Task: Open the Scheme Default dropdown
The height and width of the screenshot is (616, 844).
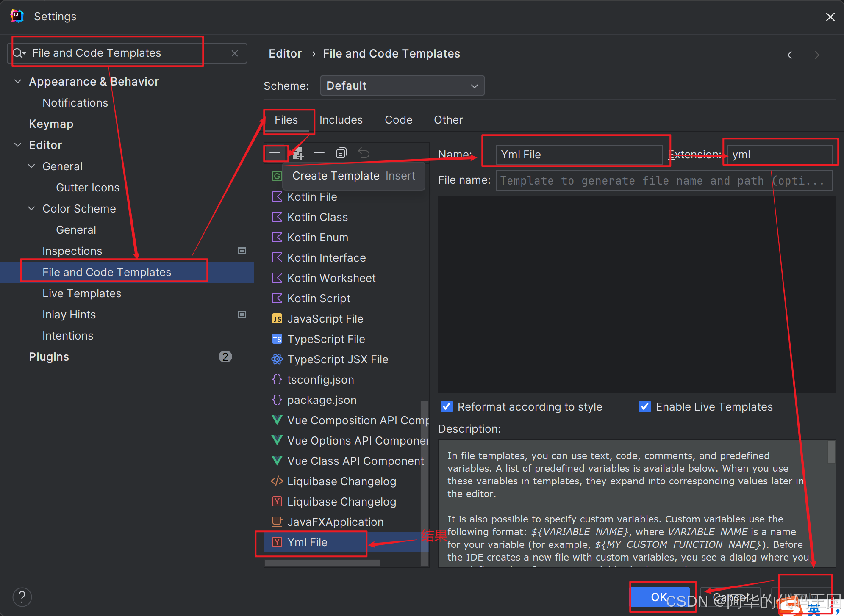Action: tap(402, 86)
